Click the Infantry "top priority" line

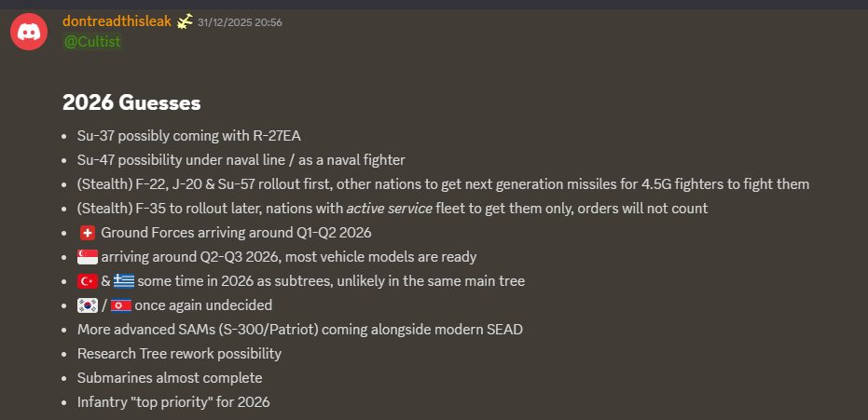[x=173, y=402]
